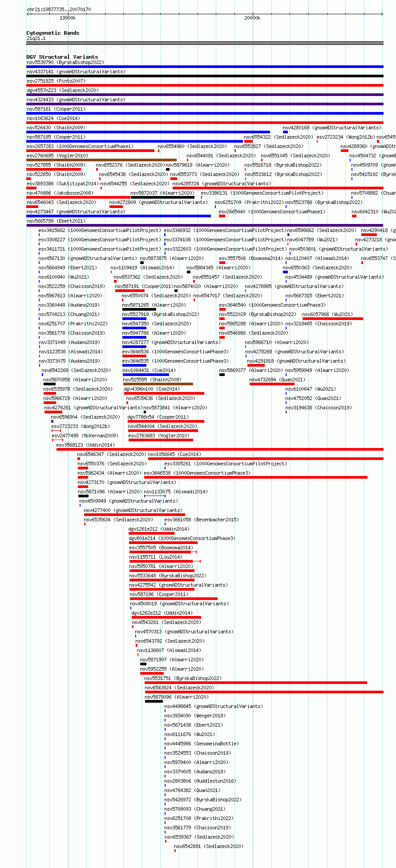The height and width of the screenshot is (868, 396).
Task: Click nsv587161 (Cooper2011) feature label
Action: (x=56, y=109)
